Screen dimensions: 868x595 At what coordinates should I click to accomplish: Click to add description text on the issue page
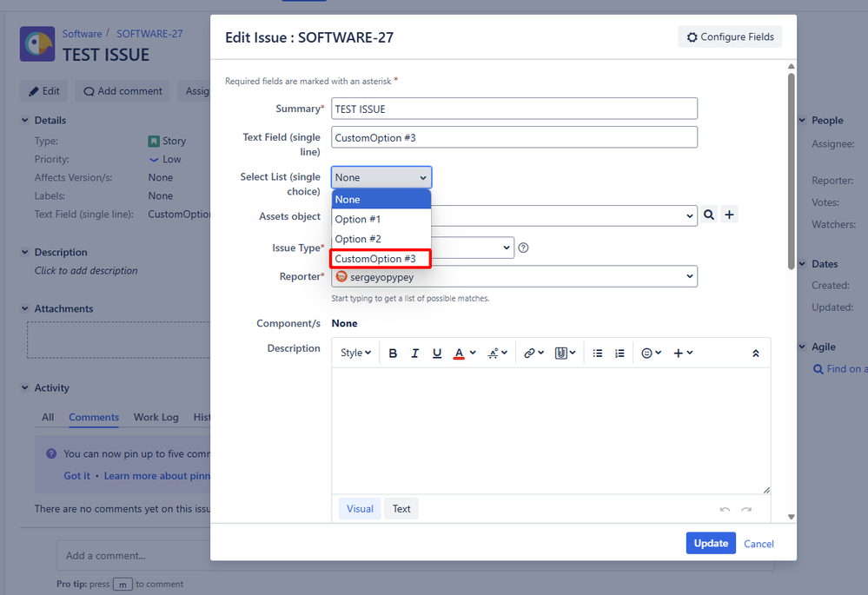(x=86, y=271)
